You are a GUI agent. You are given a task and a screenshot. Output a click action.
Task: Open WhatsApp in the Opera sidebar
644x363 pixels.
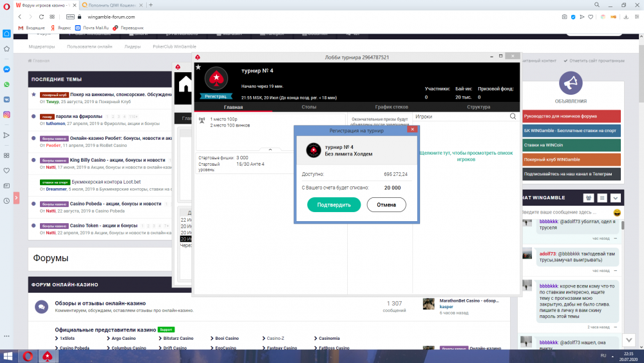click(6, 84)
